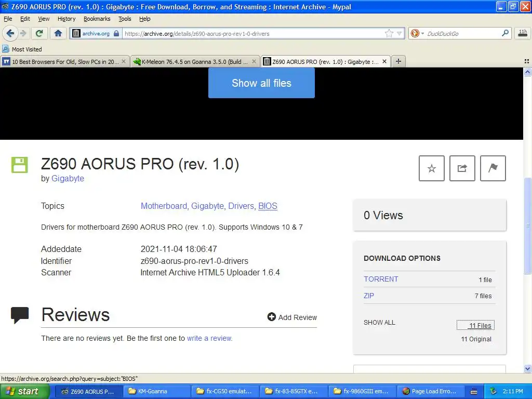Image resolution: width=532 pixels, height=399 pixels.
Task: Open the Edit menu
Action: pyautogui.click(x=25, y=19)
